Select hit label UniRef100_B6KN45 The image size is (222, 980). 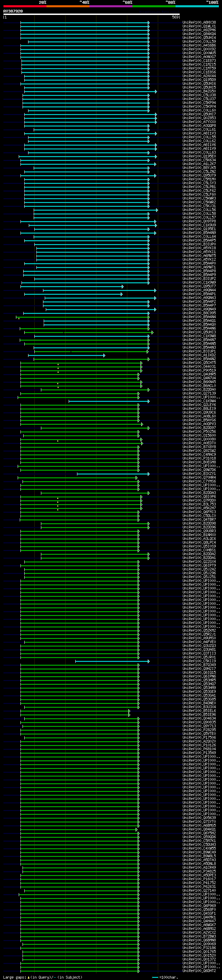coord(199,382)
